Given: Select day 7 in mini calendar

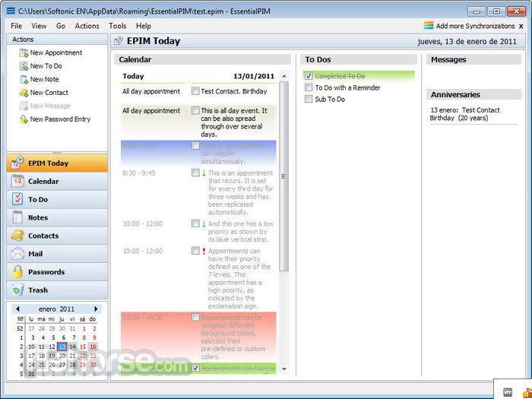Looking at the screenshot, I should click(x=74, y=337).
